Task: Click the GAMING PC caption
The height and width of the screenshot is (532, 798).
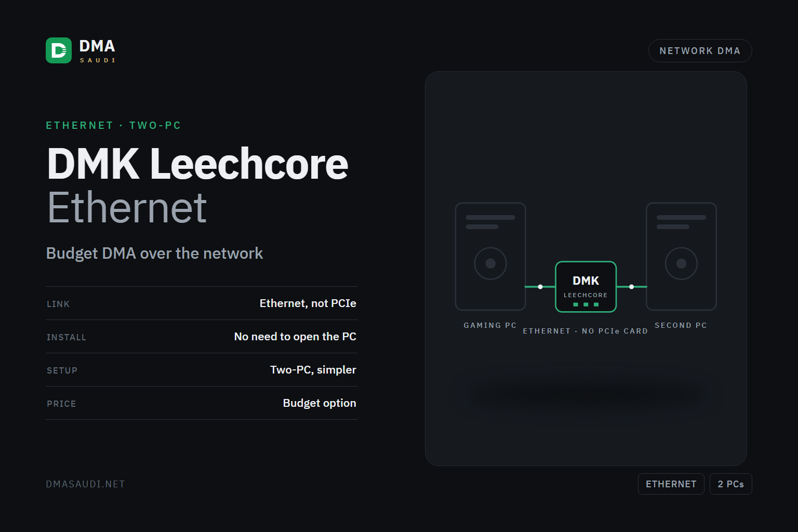Action: click(490, 325)
